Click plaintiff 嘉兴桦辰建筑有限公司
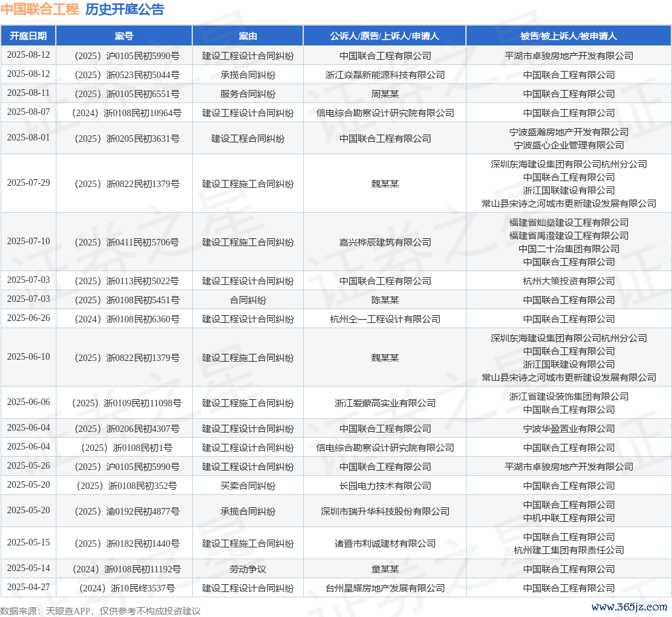This screenshot has height=617, width=672. (x=385, y=242)
